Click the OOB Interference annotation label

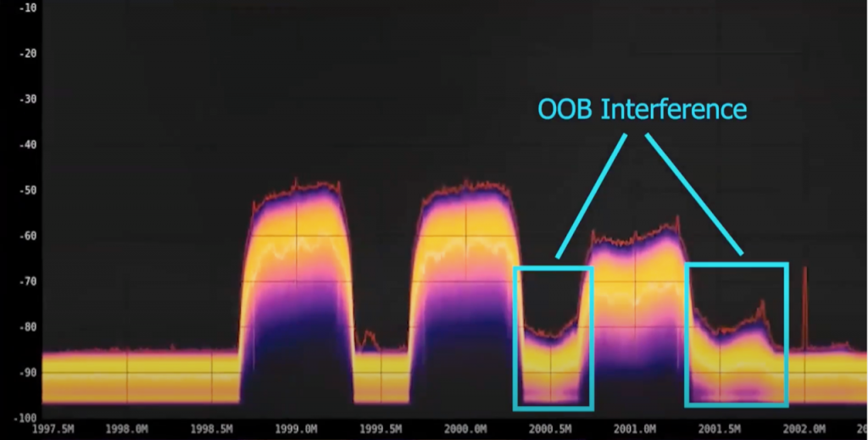coord(642,109)
